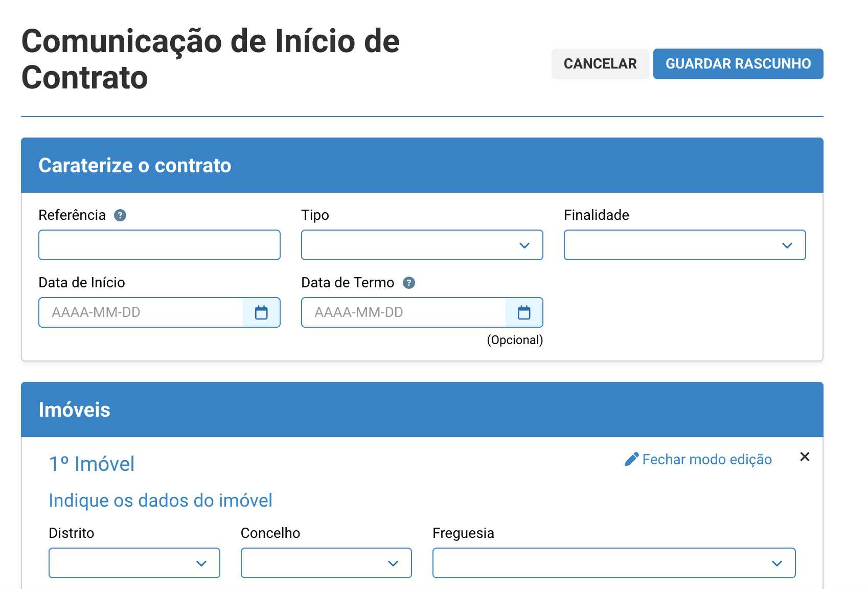Click the Referência help question mark icon
868x589 pixels.
120,215
